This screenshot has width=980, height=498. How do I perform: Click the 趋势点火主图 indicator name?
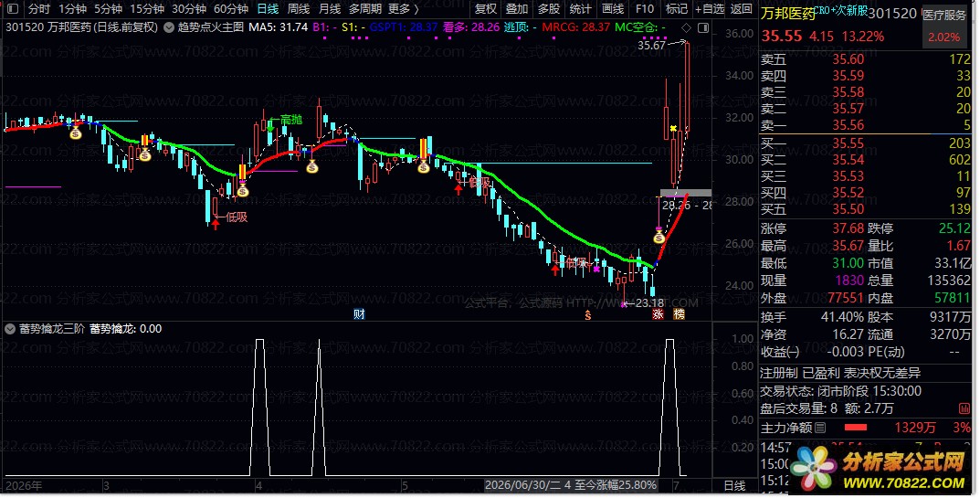tap(211, 27)
